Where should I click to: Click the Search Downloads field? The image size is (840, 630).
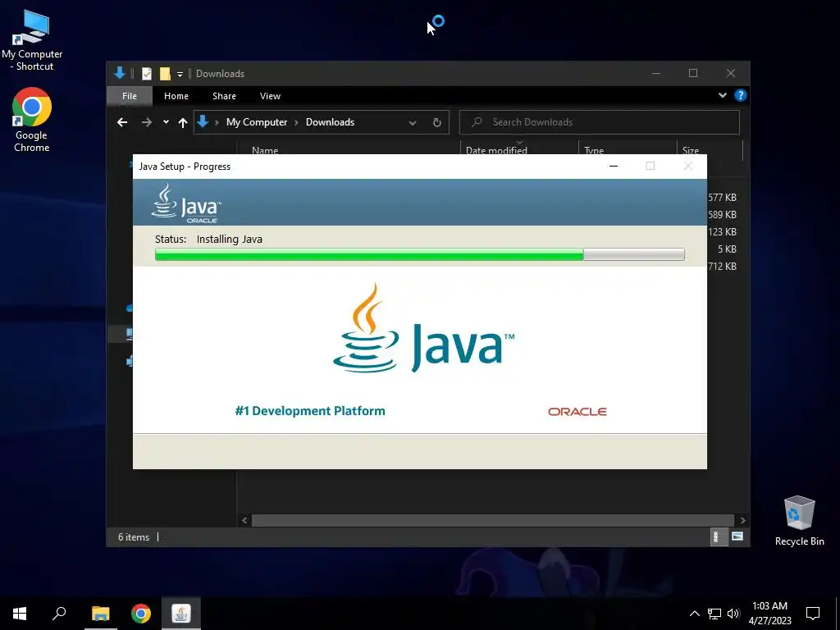(600, 122)
